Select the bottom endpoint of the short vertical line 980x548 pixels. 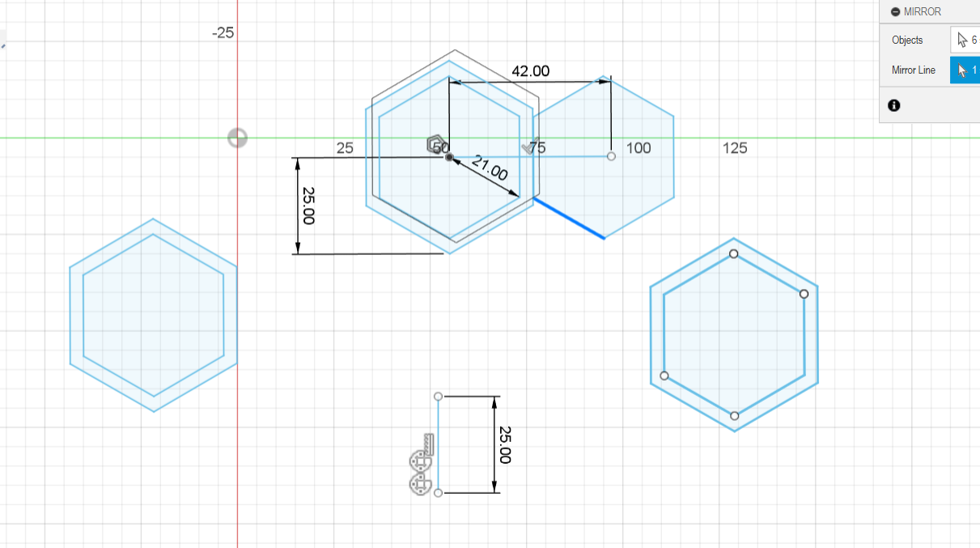point(438,492)
